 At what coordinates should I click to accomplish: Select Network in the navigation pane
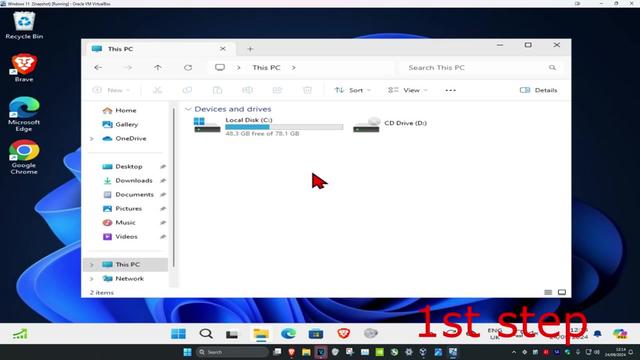pyautogui.click(x=129, y=279)
